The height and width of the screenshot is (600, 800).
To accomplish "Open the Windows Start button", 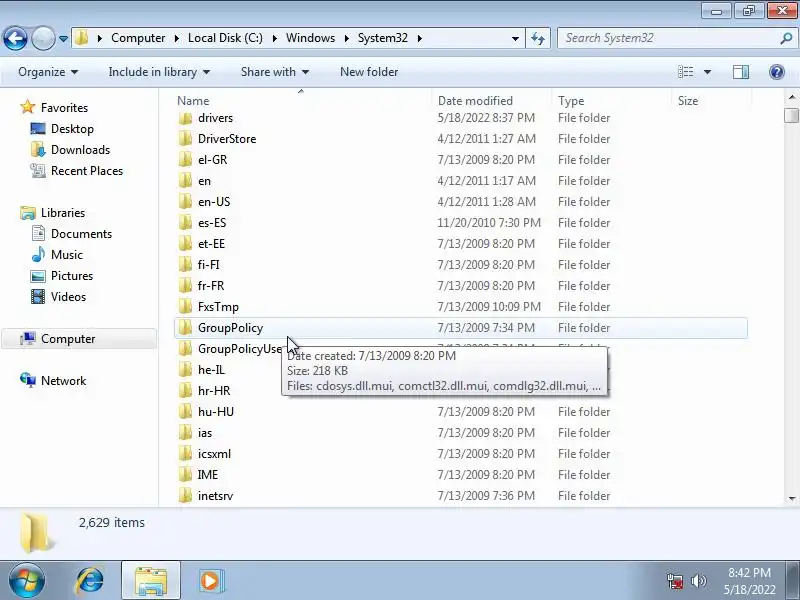I will [27, 580].
